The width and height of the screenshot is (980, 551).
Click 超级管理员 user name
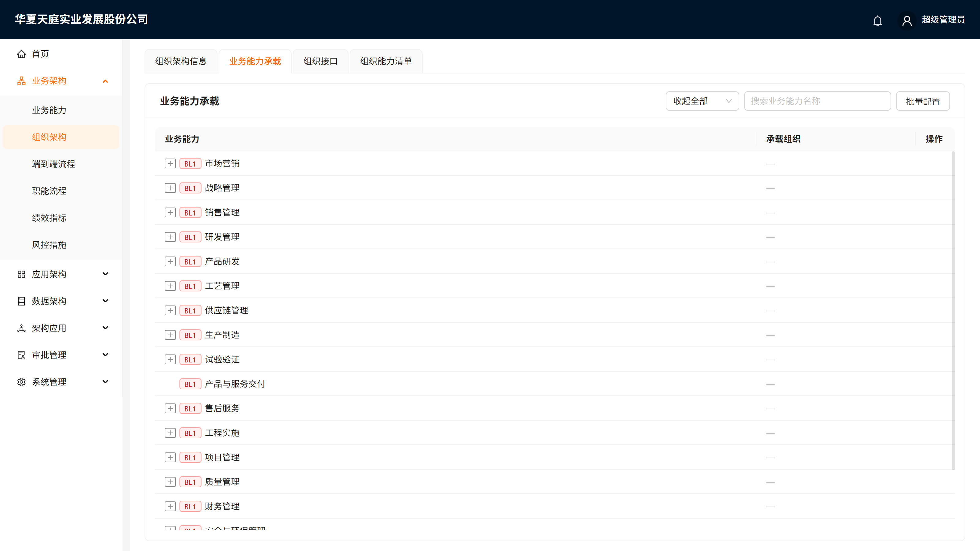pyautogui.click(x=943, y=20)
